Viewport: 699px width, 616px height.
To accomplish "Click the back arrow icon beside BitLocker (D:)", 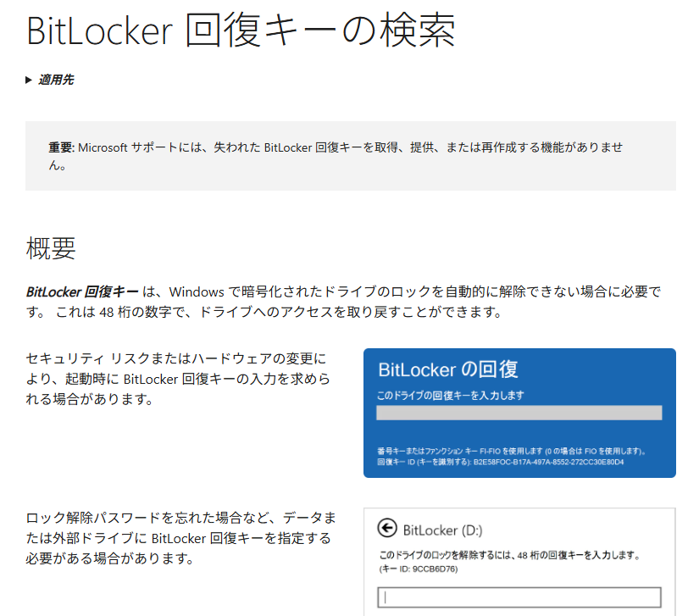I will pyautogui.click(x=387, y=528).
